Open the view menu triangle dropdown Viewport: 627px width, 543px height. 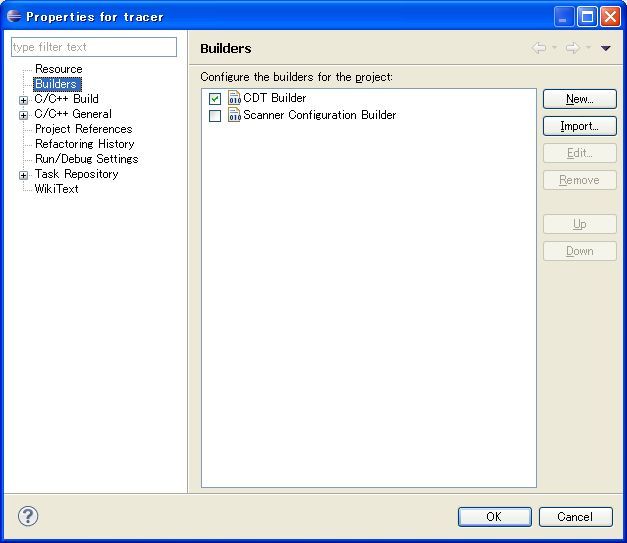[605, 48]
